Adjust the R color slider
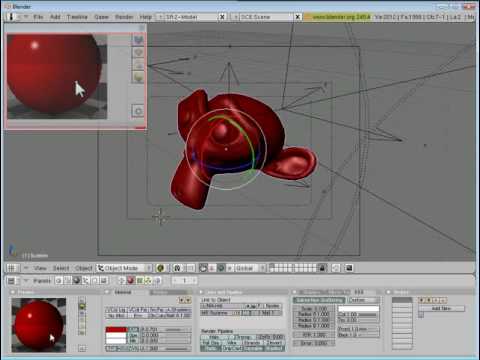This screenshot has height=360, width=480. pos(165,329)
